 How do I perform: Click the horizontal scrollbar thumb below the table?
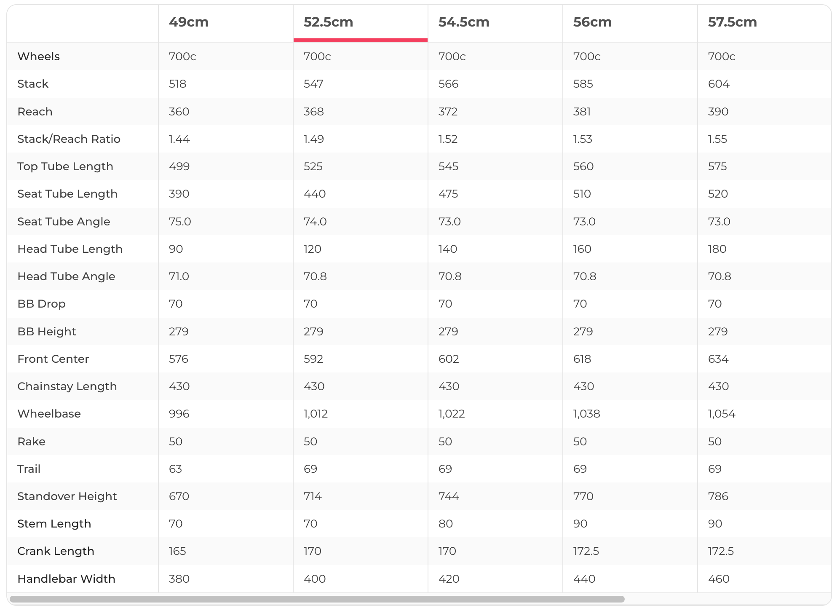[317, 599]
